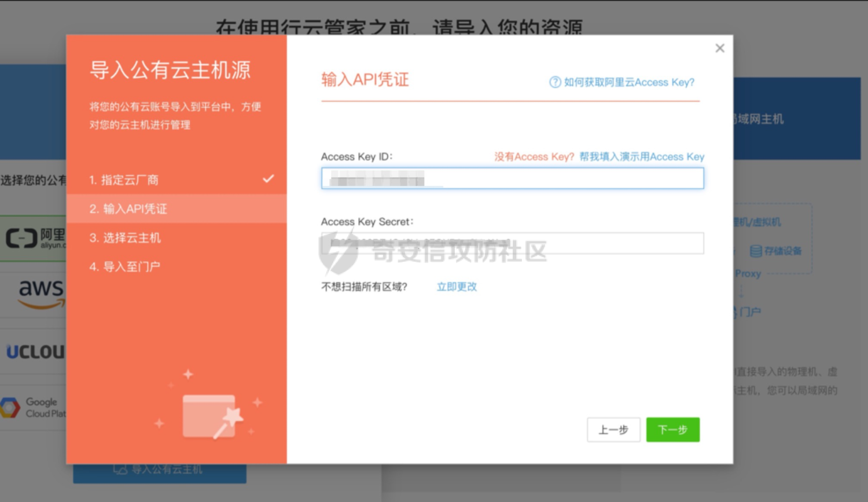Focus the Access Key ID input field
This screenshot has width=868, height=502.
[512, 178]
